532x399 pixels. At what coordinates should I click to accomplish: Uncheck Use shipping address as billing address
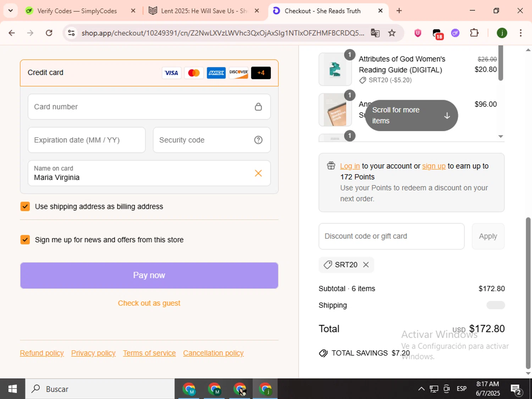[25, 206]
